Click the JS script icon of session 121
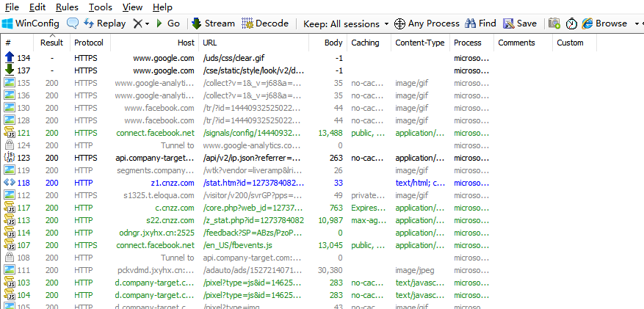644x309 pixels. (x=10, y=133)
